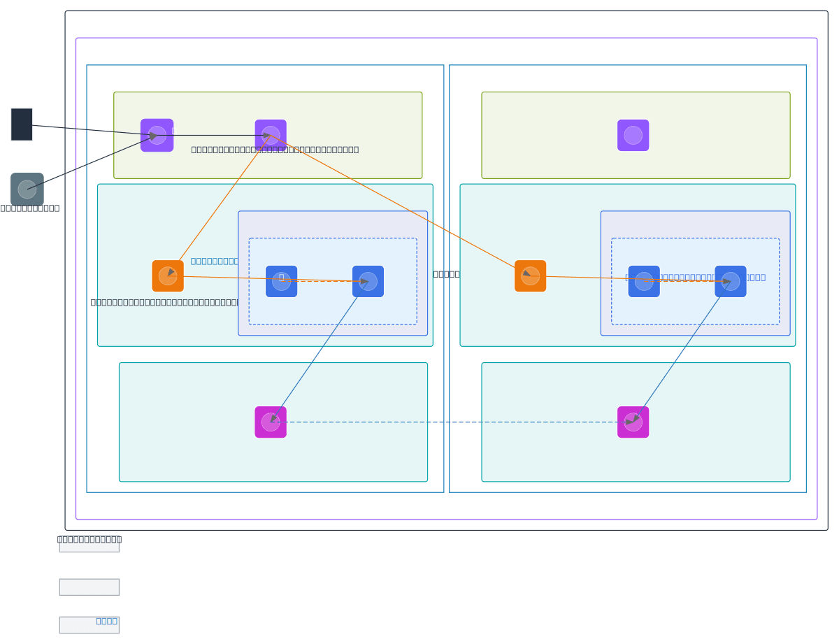Image resolution: width=839 pixels, height=644 pixels.
Task: Select the middle empty legend box
Action: click(89, 587)
